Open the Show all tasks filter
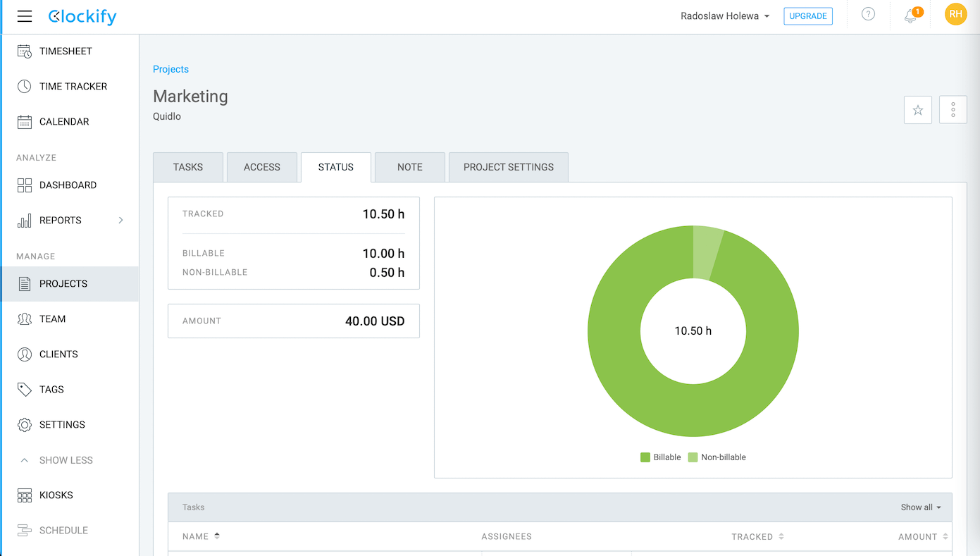The image size is (980, 556). [920, 507]
